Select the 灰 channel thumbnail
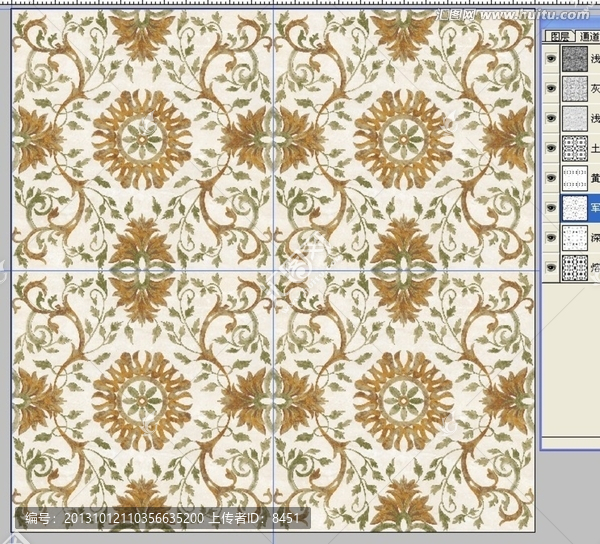Screen dimensions: 600x544 coord(575,88)
